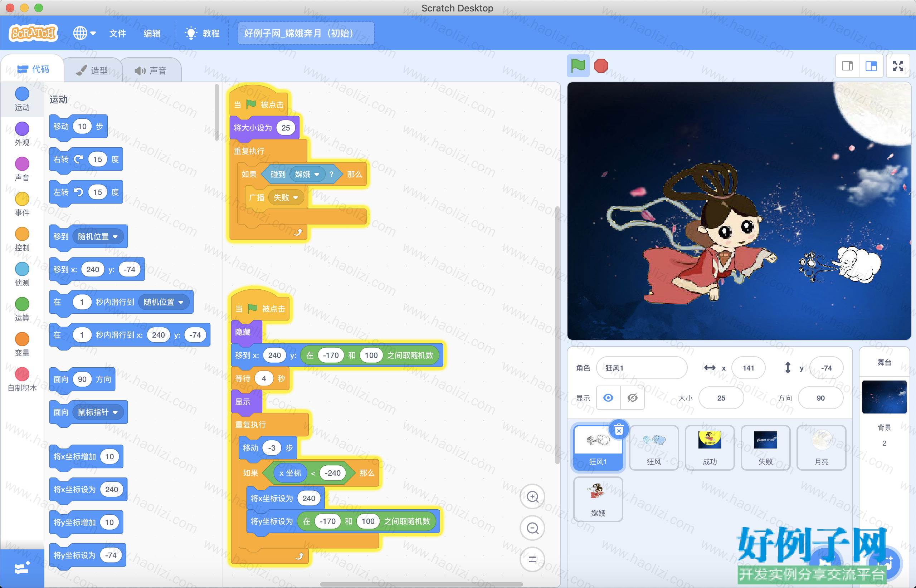Open the 教程 tutorials lightbulb

pyautogui.click(x=202, y=33)
